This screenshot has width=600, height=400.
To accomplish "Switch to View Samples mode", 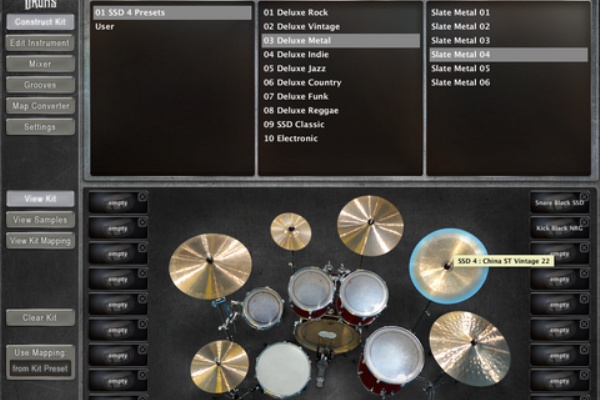I will coord(40,220).
